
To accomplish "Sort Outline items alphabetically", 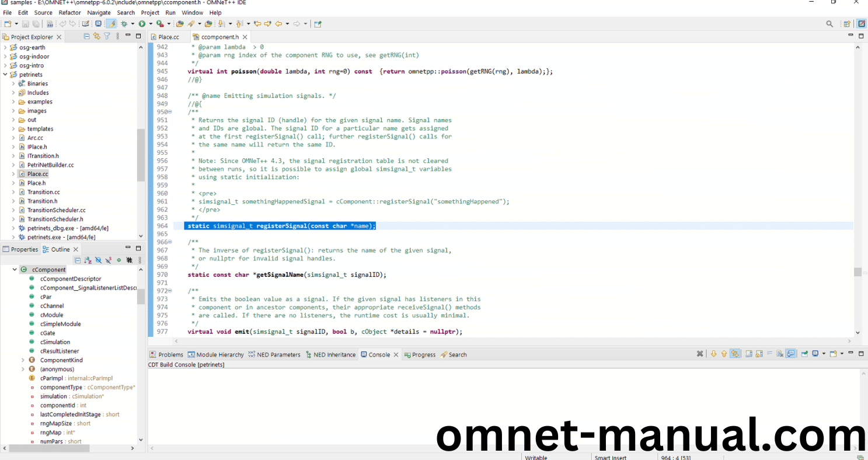I will pyautogui.click(x=88, y=260).
